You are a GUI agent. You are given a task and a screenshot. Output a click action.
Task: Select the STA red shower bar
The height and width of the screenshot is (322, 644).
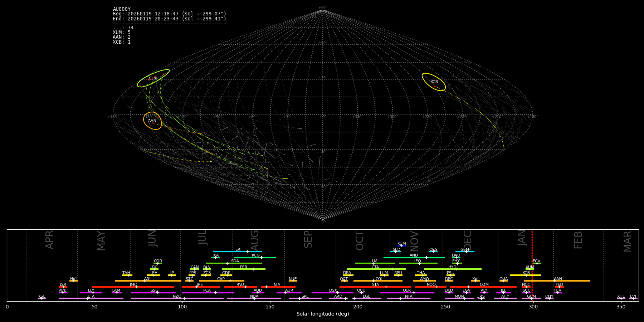click(375, 287)
